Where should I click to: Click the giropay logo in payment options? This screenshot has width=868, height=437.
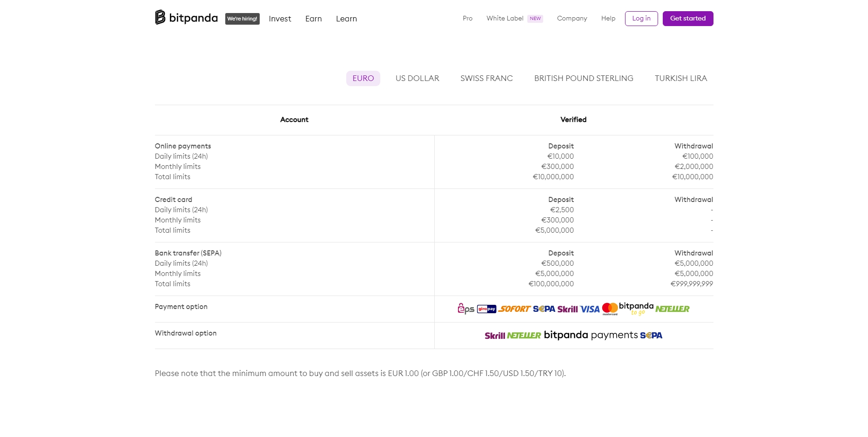[487, 309]
